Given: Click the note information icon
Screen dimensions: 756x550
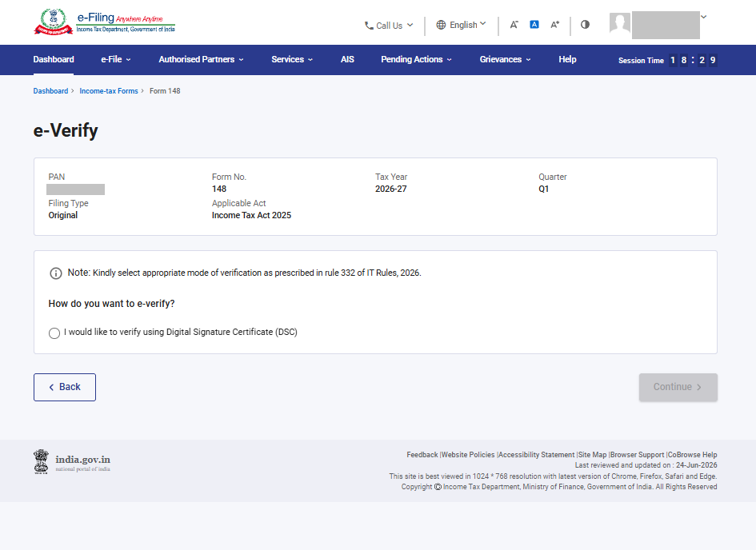Looking at the screenshot, I should click(x=56, y=273).
